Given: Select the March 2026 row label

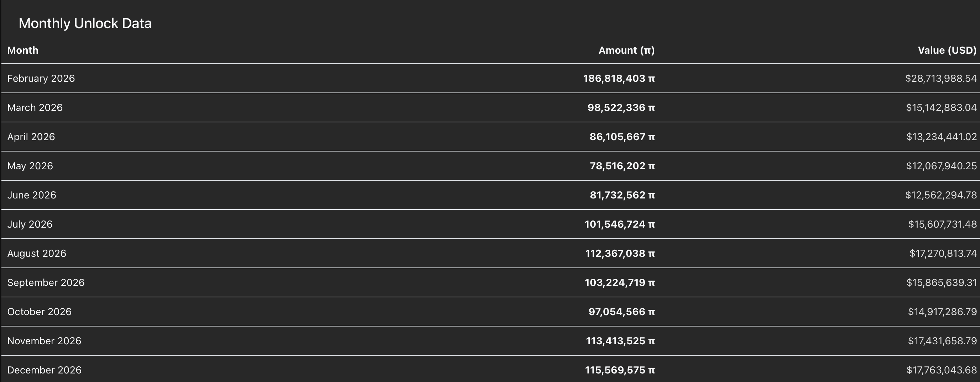Looking at the screenshot, I should (x=35, y=107).
